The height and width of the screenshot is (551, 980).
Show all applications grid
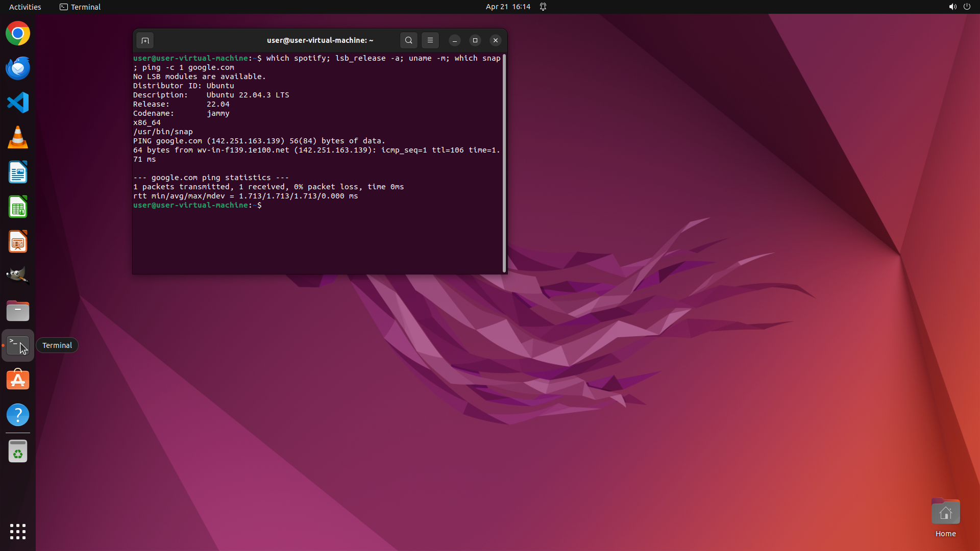(18, 532)
